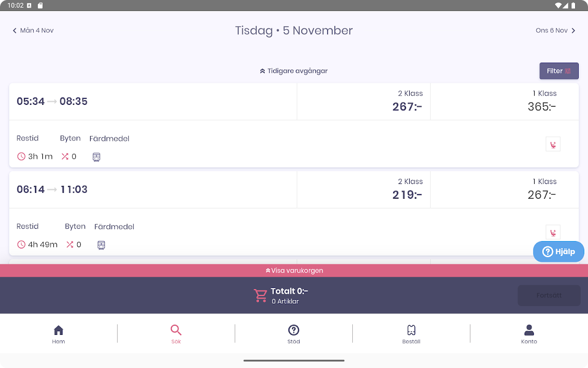Go to previous day Mån 4 Nov

click(33, 30)
